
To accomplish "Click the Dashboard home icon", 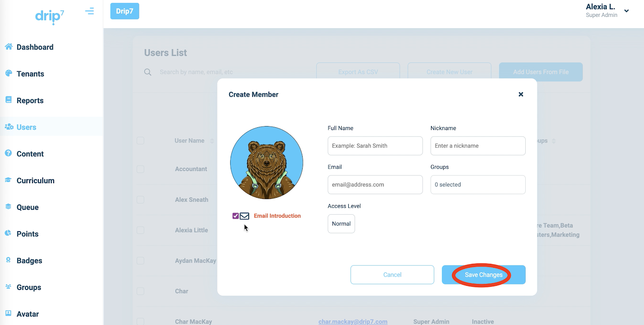I will [8, 47].
